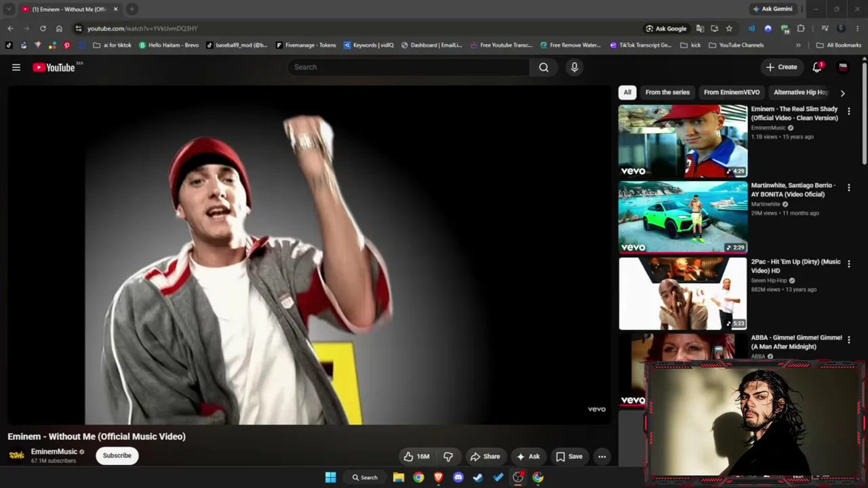
Task: Open the TikTok bookmark icon
Action: click(9, 45)
